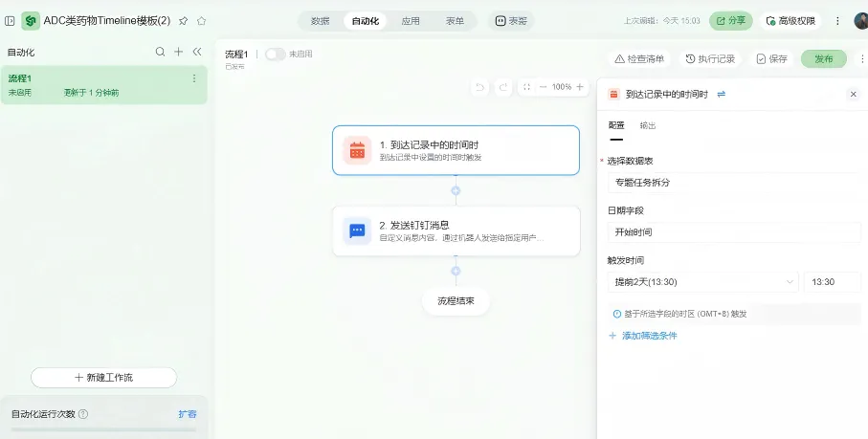Switch to the 应用 tab
The height and width of the screenshot is (439, 868).
click(411, 21)
